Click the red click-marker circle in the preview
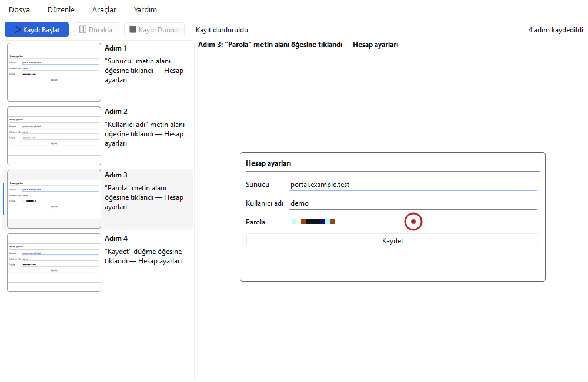The height and width of the screenshot is (382, 588). click(x=413, y=222)
